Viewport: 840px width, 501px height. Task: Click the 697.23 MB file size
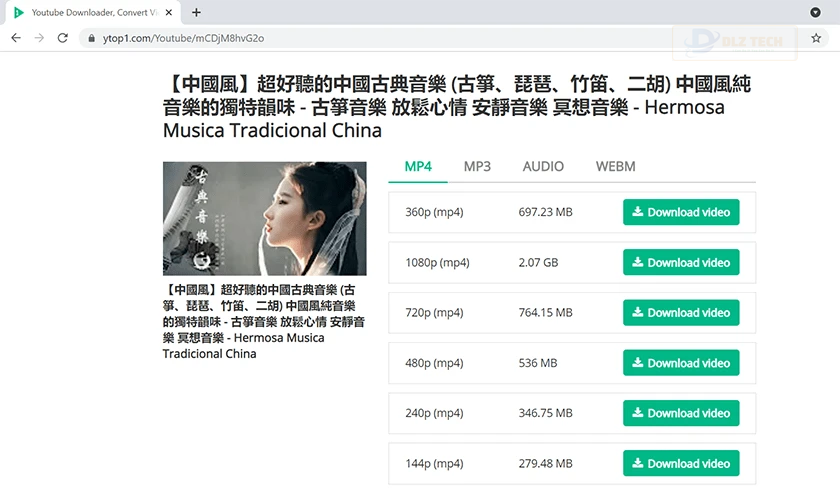click(545, 212)
